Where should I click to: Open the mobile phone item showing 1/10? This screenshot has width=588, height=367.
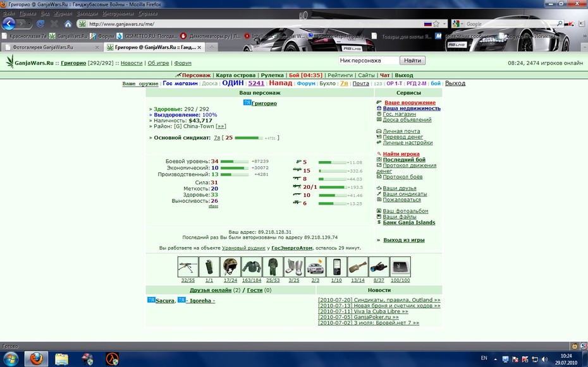click(336, 267)
